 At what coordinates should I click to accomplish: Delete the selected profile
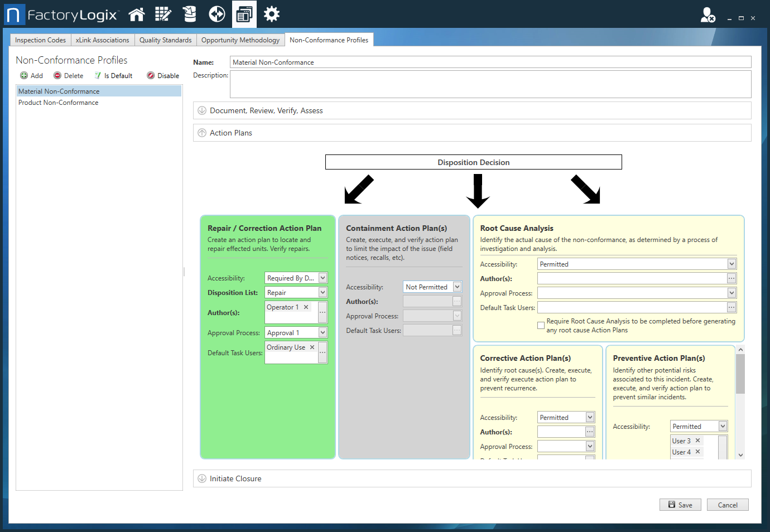tap(68, 75)
